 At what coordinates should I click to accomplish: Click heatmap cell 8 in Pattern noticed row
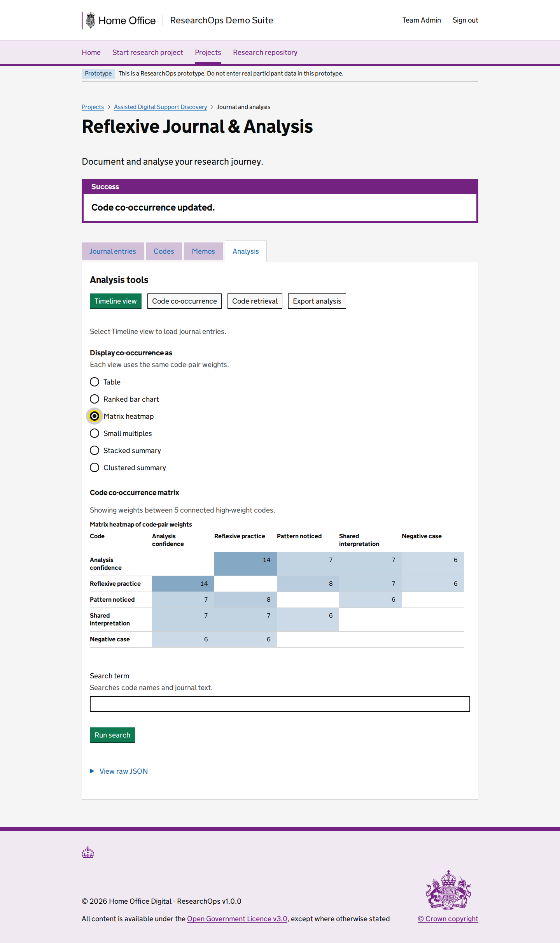pyautogui.click(x=245, y=600)
